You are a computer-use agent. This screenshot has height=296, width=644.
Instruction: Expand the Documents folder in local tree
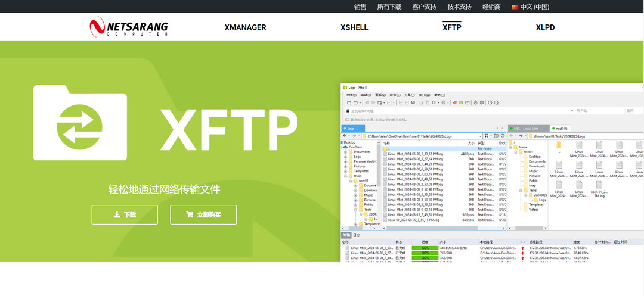pos(345,152)
